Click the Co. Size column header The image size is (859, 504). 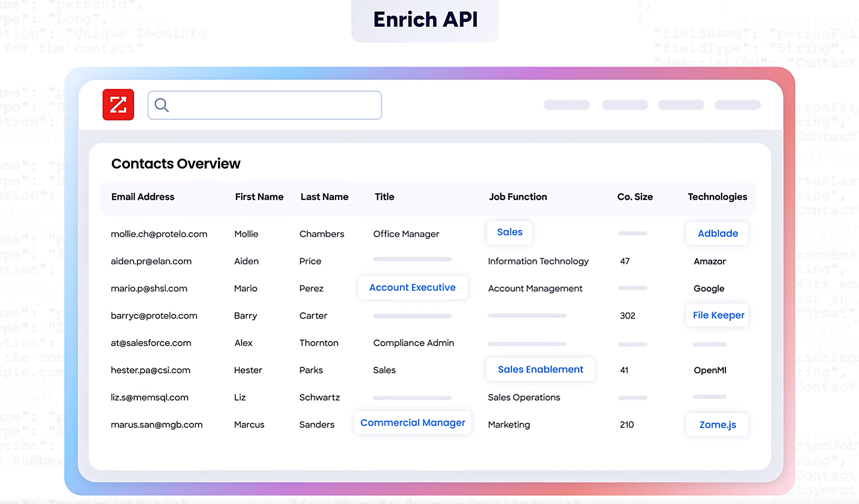pos(635,197)
